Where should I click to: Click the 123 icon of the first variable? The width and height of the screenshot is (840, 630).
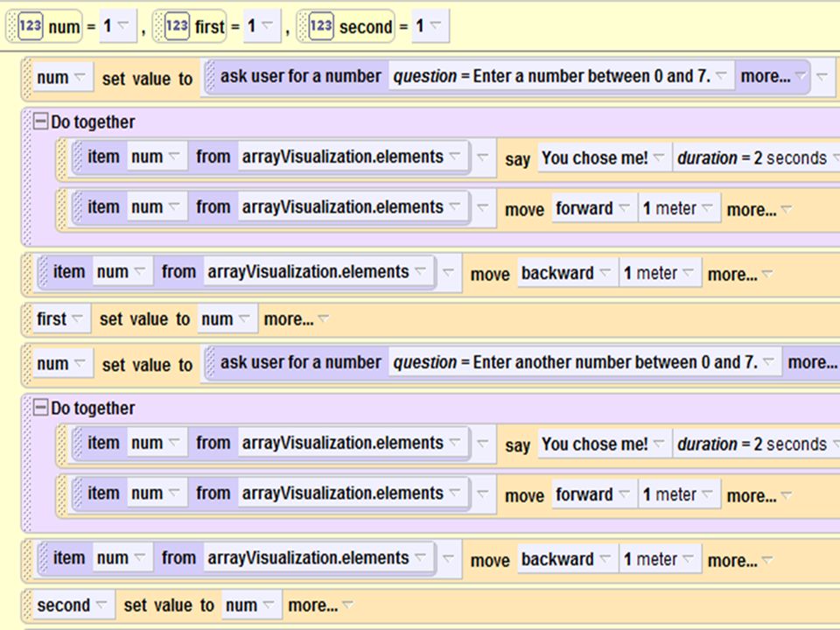[x=177, y=25]
